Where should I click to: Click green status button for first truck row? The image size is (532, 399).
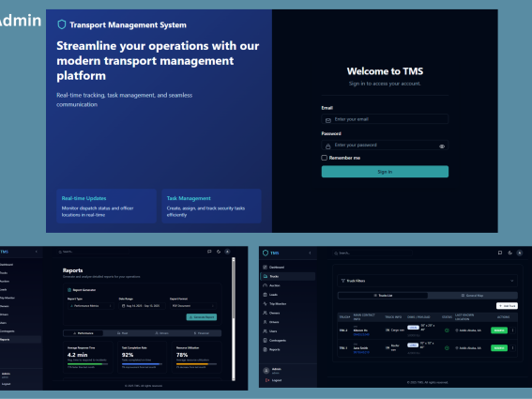coord(499,330)
